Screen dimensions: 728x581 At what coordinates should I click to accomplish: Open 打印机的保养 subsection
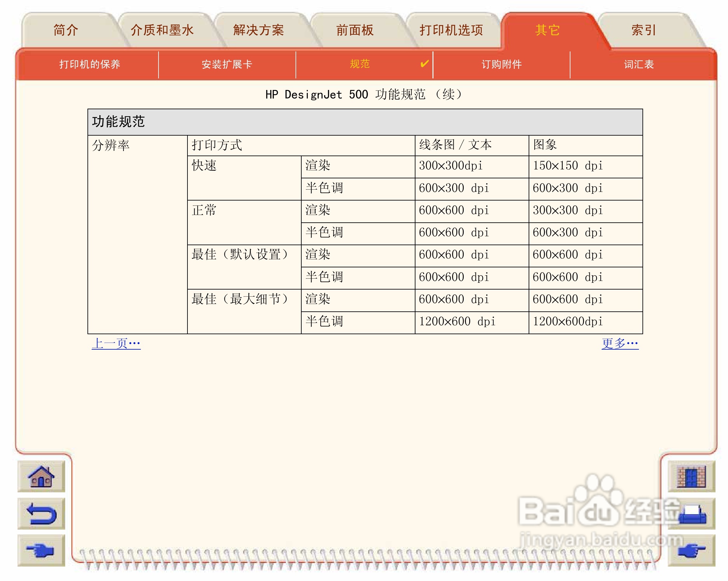(89, 64)
